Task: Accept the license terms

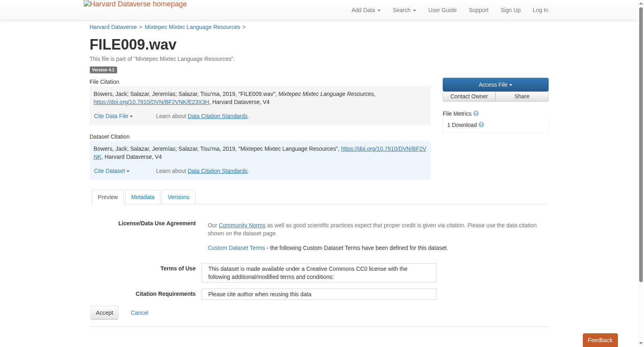Action: point(104,313)
